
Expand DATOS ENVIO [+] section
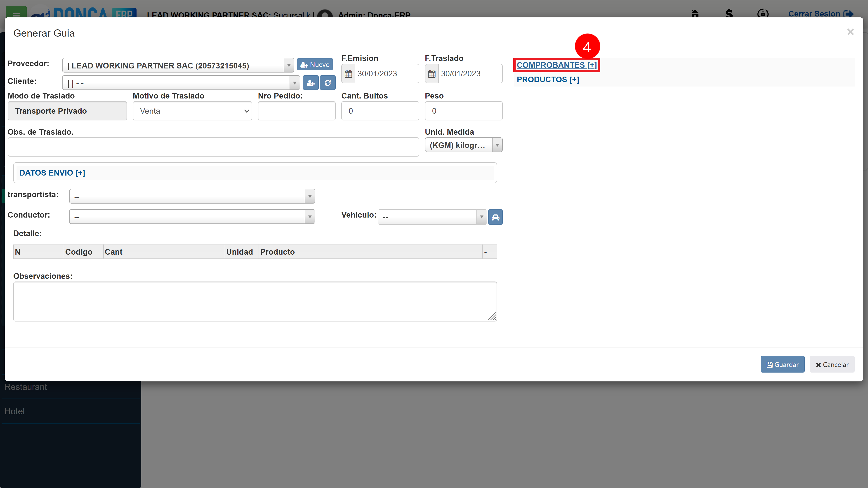pyautogui.click(x=52, y=173)
